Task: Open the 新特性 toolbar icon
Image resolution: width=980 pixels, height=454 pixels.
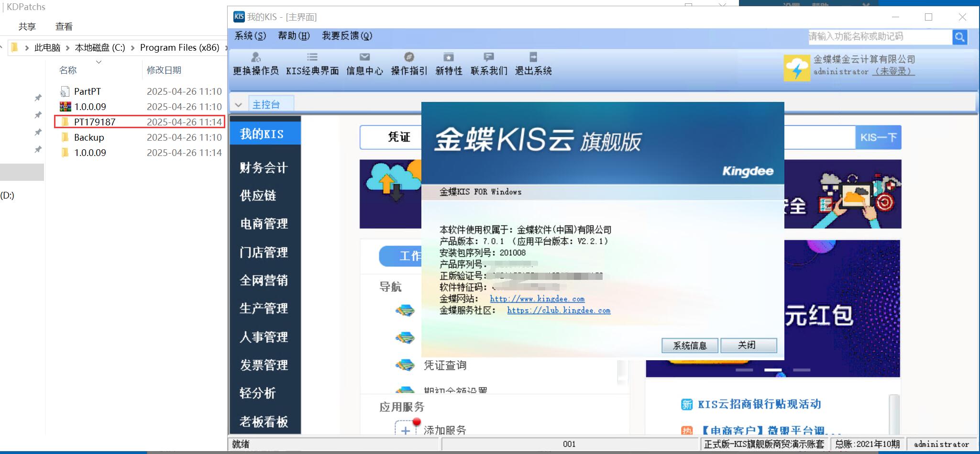Action: pyautogui.click(x=449, y=57)
